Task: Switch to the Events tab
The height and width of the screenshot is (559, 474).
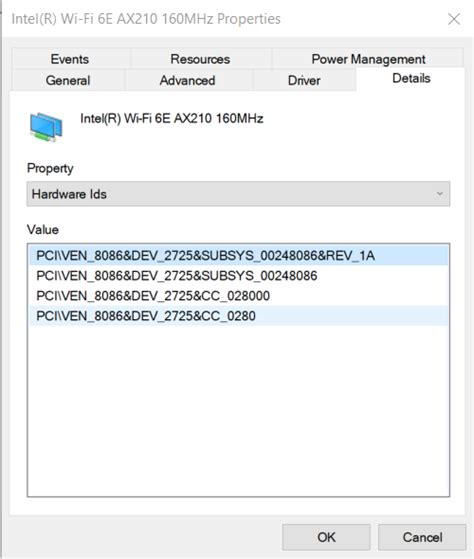Action: pos(70,59)
